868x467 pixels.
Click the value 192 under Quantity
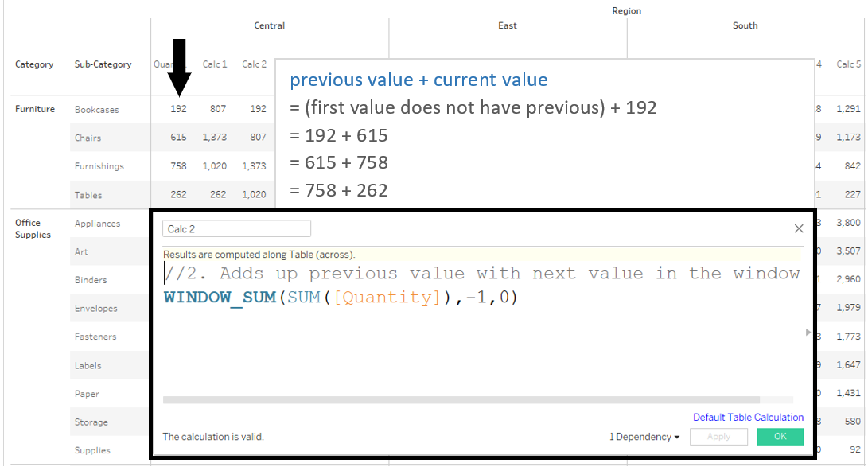(178, 109)
